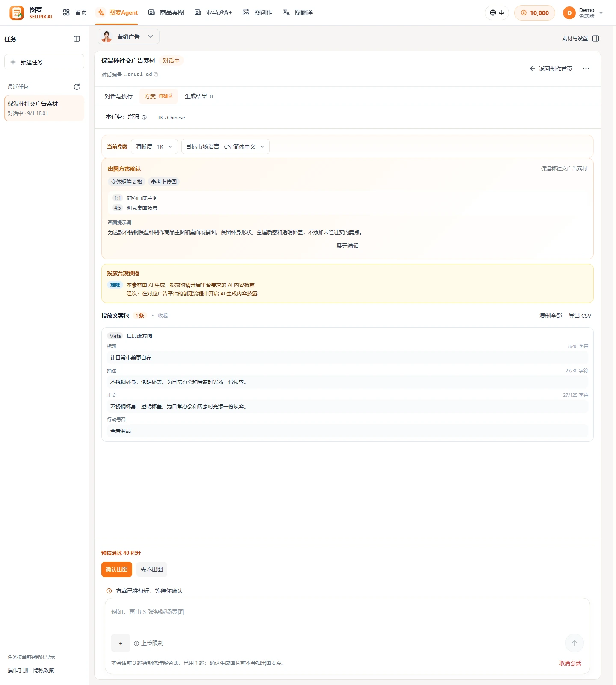Open 图翻译 in the top nav

tap(298, 13)
